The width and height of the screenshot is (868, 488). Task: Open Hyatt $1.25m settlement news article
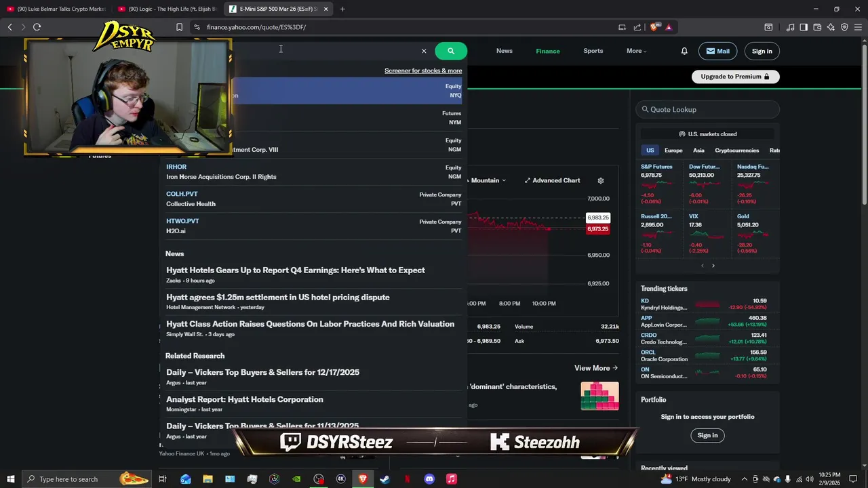[278, 298]
